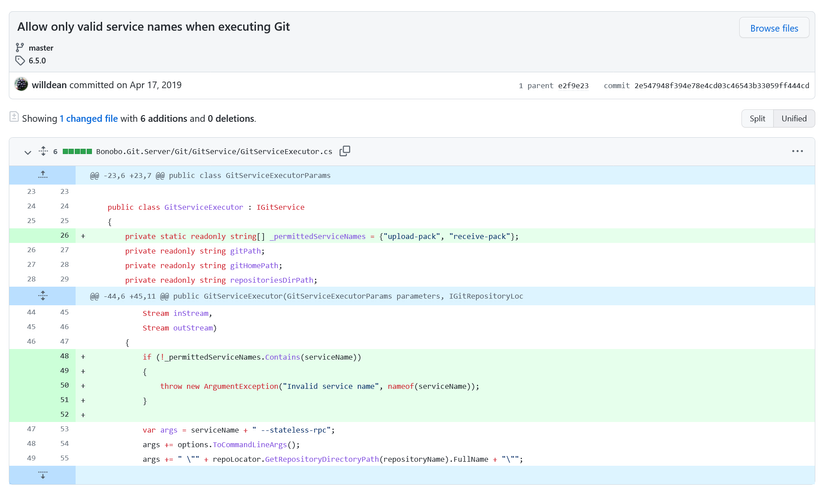Click the file expand-all arrows icon
Viewport: 825px width, 496px height.
click(43, 151)
